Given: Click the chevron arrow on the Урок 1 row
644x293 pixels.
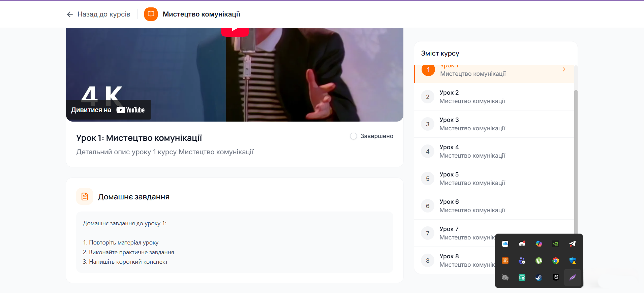Looking at the screenshot, I should (x=564, y=69).
